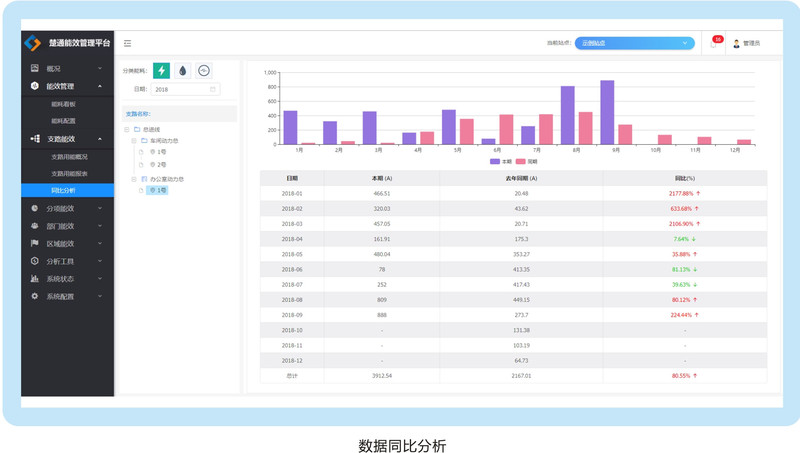Expand the 分项能效 menu section
The width and height of the screenshot is (800, 453).
99,208
